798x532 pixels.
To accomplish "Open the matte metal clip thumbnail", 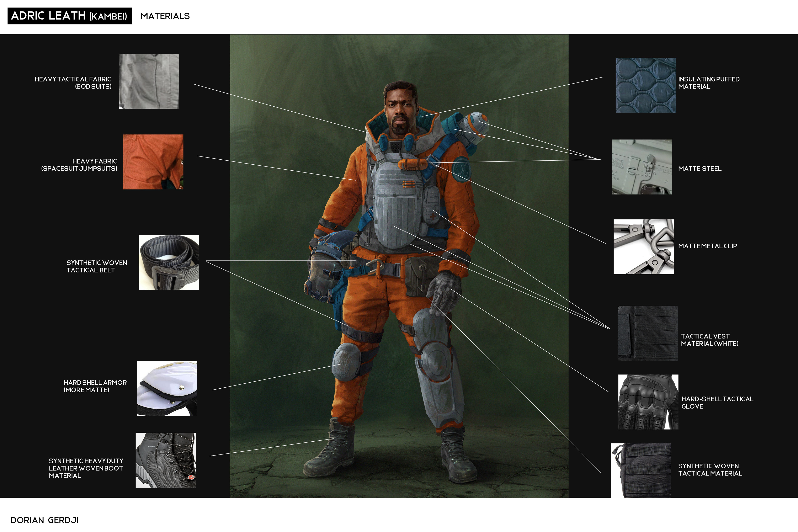I will (x=643, y=247).
